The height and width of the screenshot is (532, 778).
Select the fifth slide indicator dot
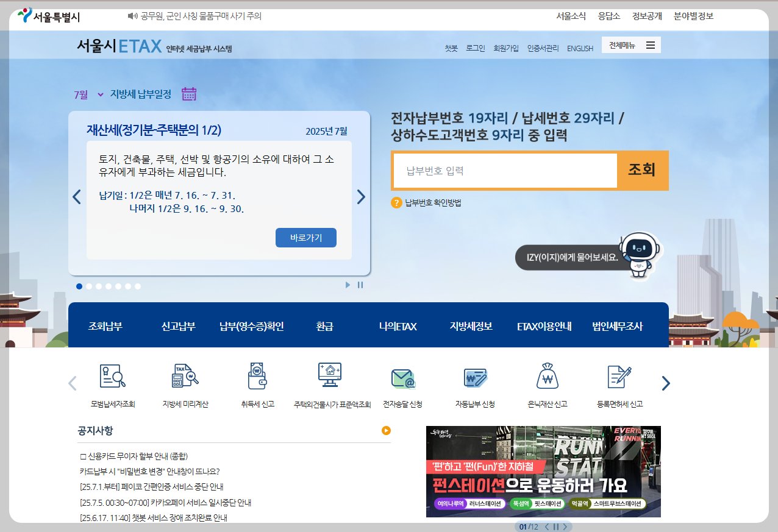click(118, 286)
